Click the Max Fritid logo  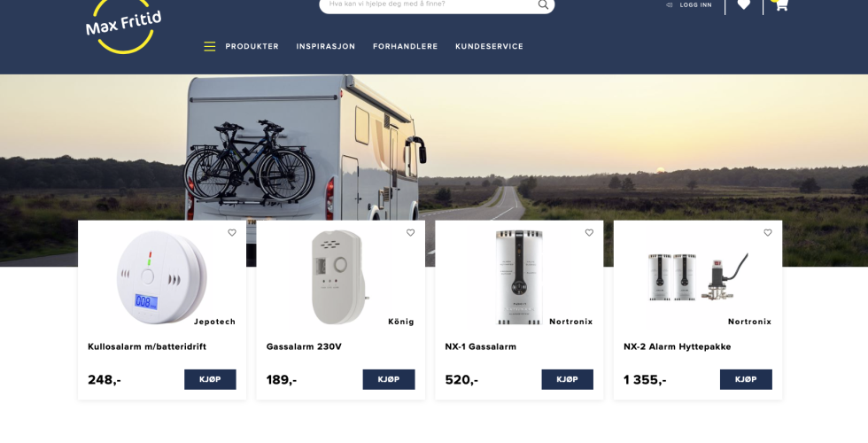point(123,25)
